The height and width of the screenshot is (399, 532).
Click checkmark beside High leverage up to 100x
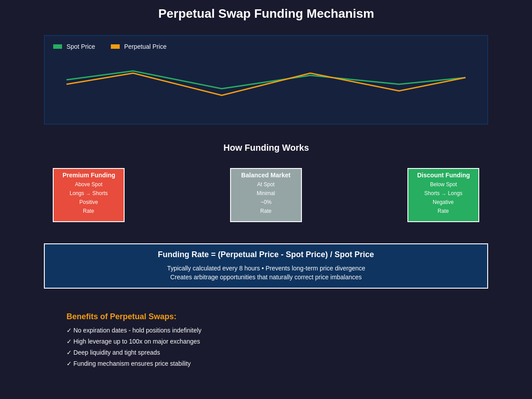click(x=69, y=341)
